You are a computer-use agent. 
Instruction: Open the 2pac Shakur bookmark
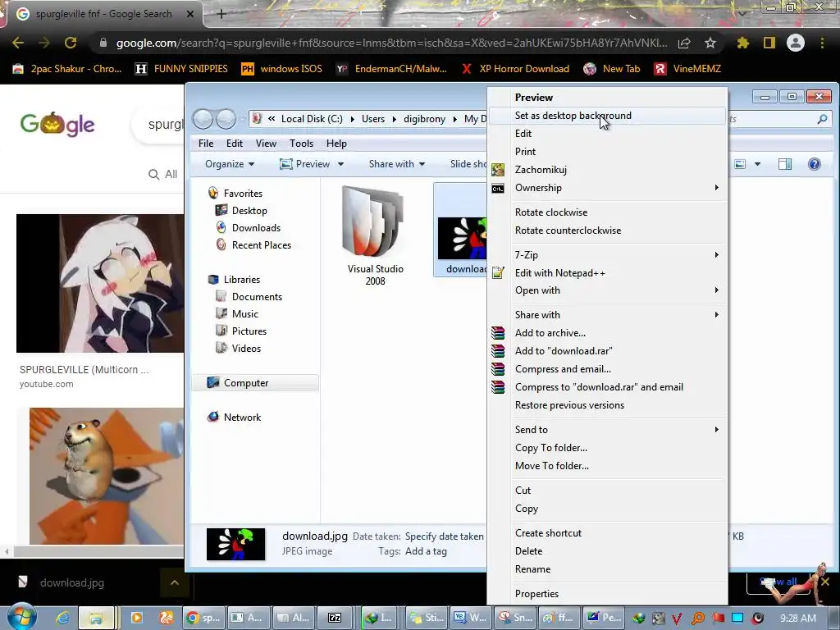click(x=67, y=69)
